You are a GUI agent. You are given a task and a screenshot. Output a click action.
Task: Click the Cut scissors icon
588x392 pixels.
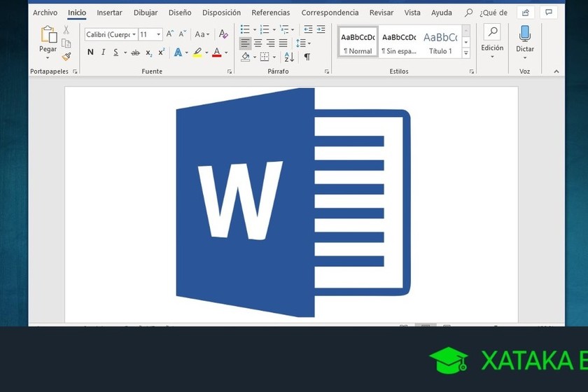click(66, 29)
